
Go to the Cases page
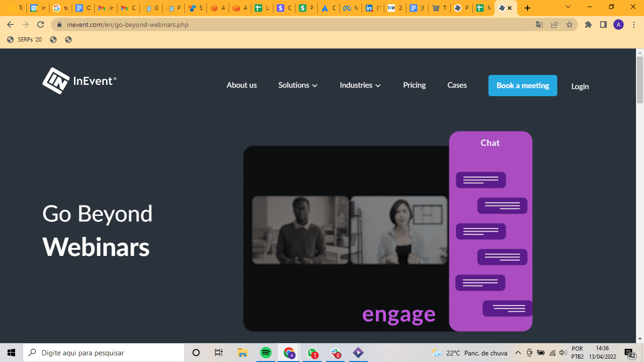click(457, 85)
